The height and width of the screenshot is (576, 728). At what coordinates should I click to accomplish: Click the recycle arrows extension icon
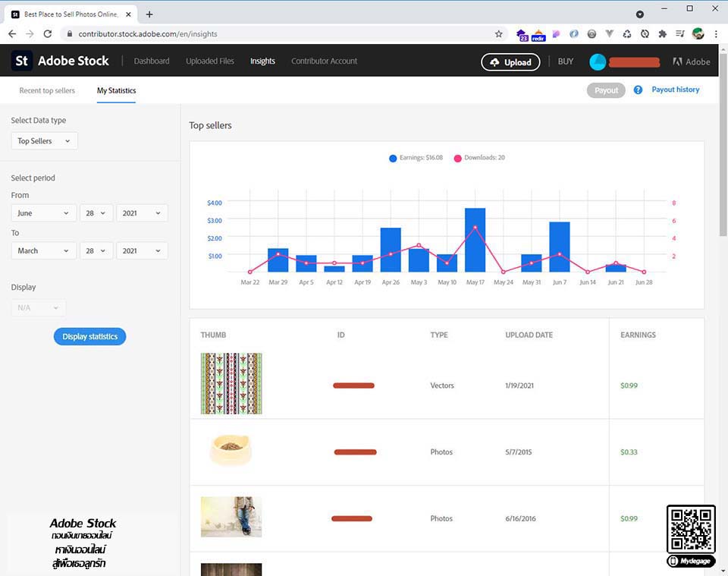coord(627,34)
